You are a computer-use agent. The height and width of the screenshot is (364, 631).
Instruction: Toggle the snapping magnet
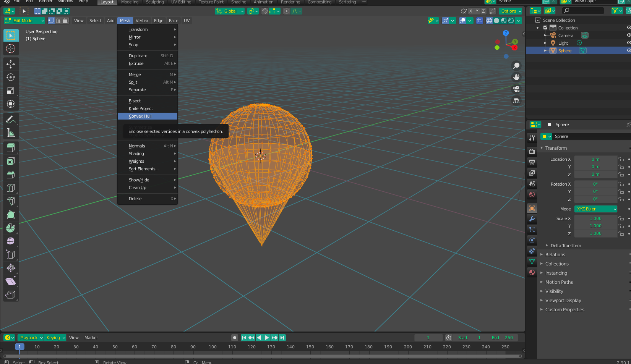pos(264,11)
